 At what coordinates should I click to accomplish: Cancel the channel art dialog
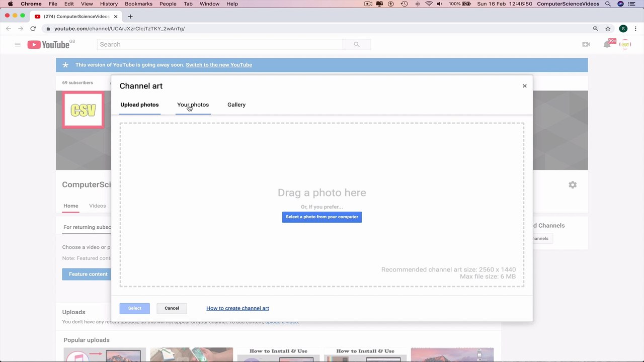[x=172, y=308]
